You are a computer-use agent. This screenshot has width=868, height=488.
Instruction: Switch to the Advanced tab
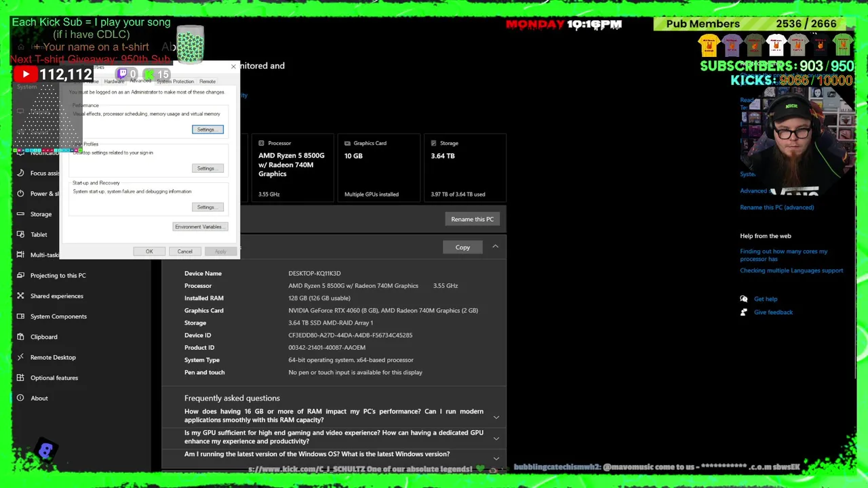(140, 81)
